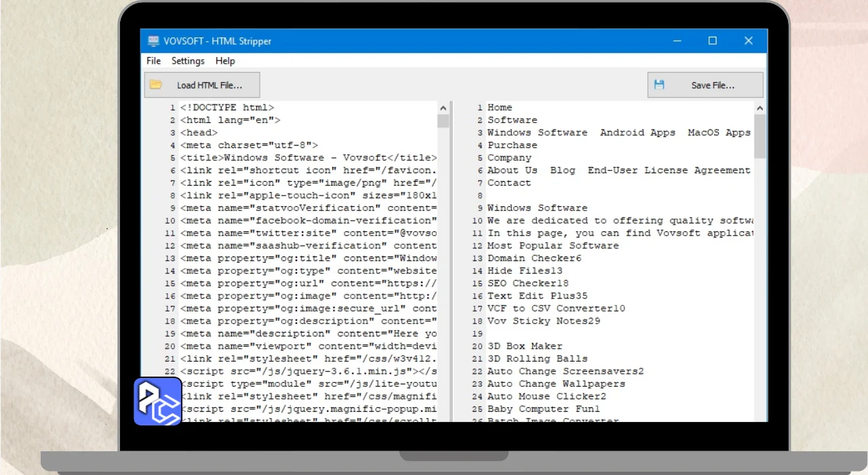The width and height of the screenshot is (868, 475).
Task: Open the Settings menu
Action: (x=188, y=60)
